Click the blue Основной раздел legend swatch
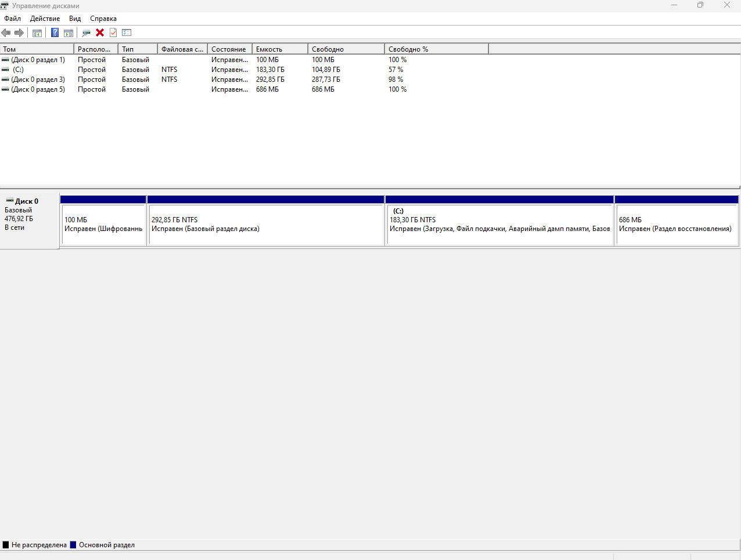The height and width of the screenshot is (560, 741). tap(73, 545)
